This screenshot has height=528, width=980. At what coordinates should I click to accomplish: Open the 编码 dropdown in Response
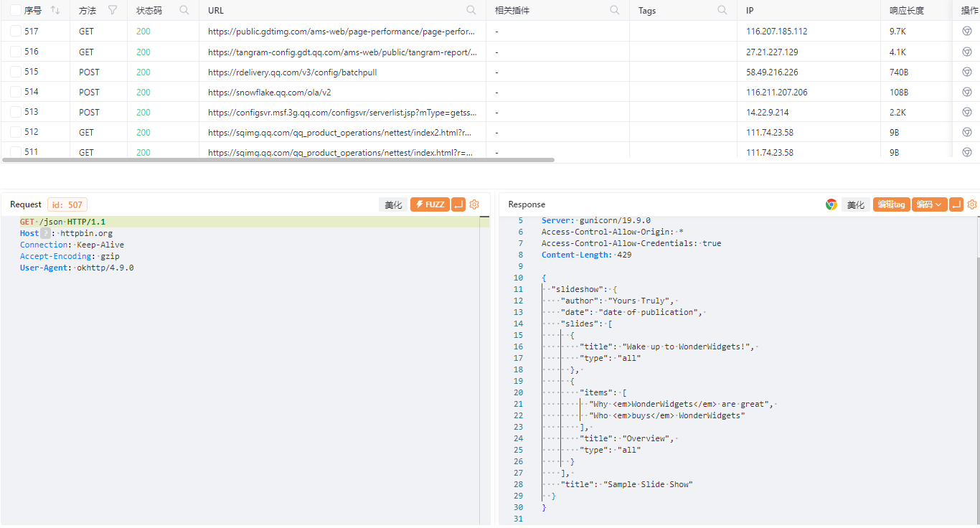point(929,204)
